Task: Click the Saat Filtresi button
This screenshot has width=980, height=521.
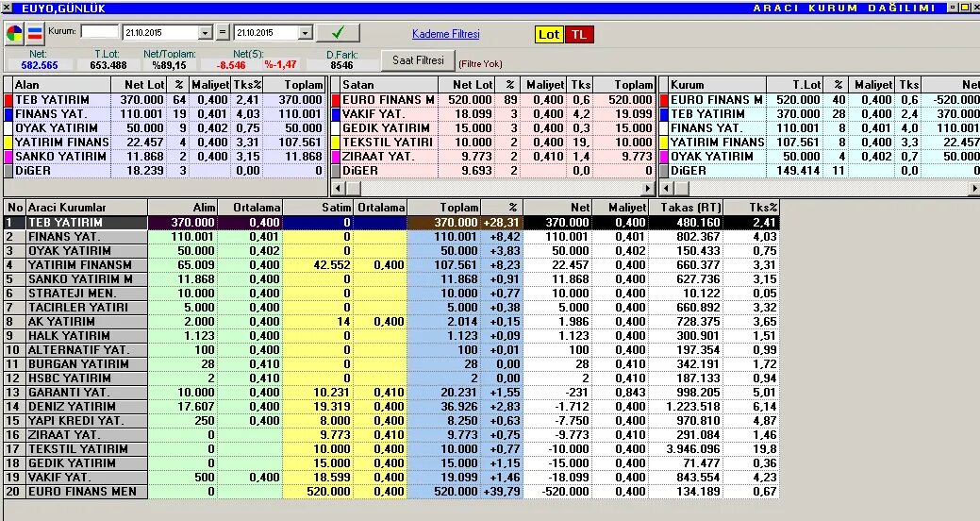Action: (418, 60)
